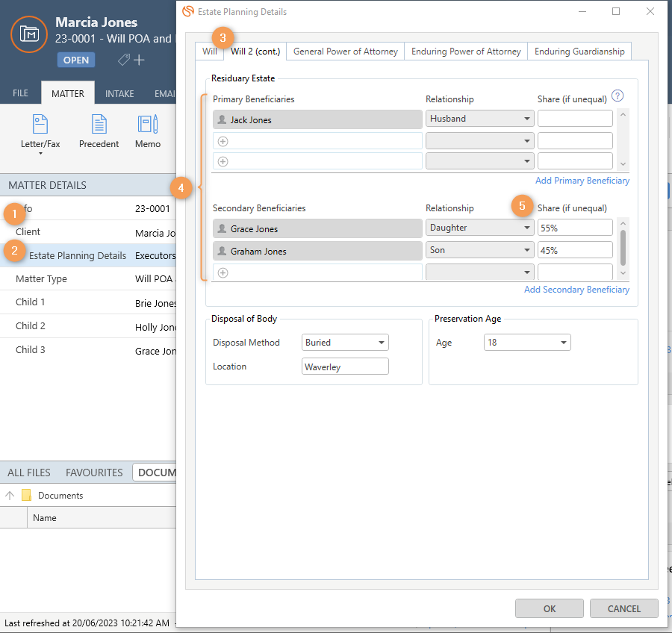Select the Jack Jones beneficiary field
The image size is (672, 633).
(x=317, y=119)
